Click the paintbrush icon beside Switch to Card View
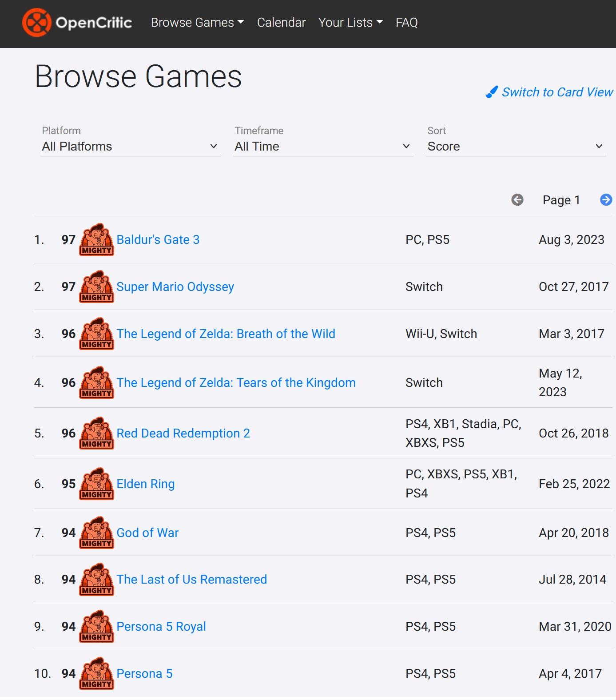616x700 pixels. click(x=492, y=92)
